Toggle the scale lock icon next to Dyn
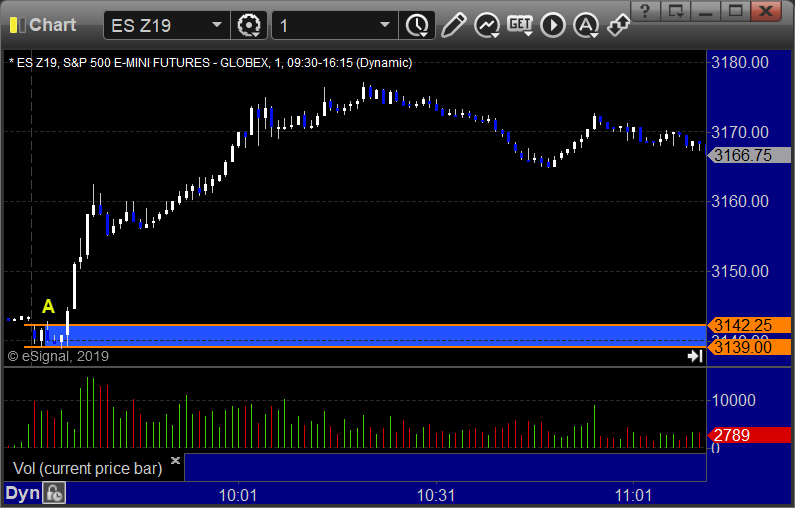The image size is (795, 508). pos(54,493)
